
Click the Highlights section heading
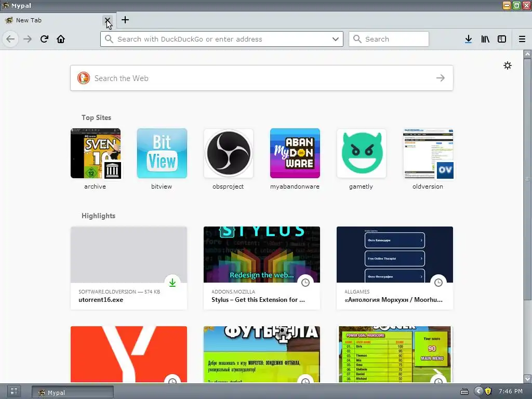click(x=98, y=216)
